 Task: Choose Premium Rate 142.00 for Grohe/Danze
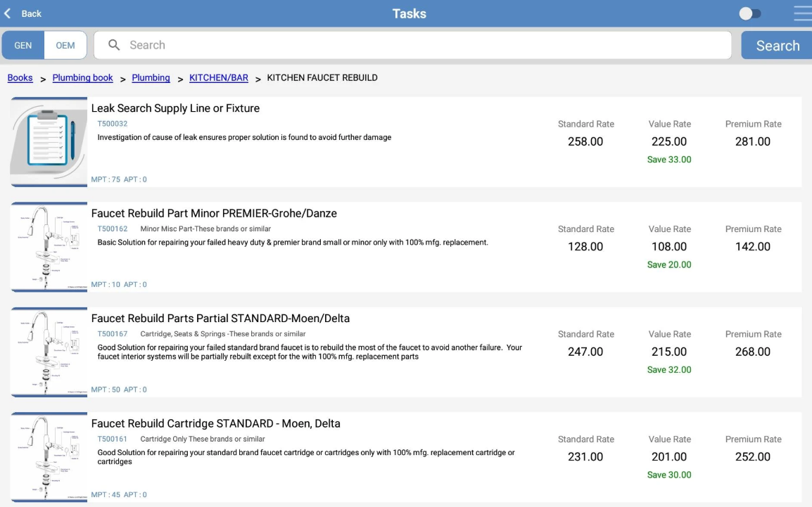click(753, 247)
